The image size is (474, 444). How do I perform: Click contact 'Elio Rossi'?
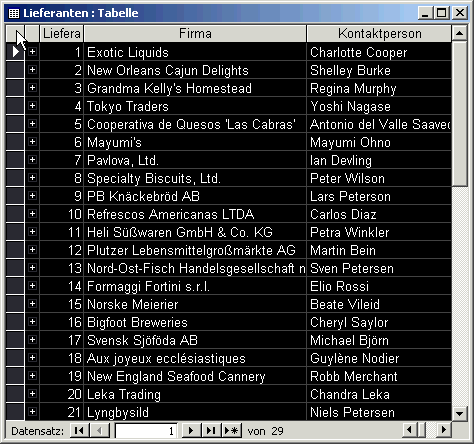[x=379, y=286]
